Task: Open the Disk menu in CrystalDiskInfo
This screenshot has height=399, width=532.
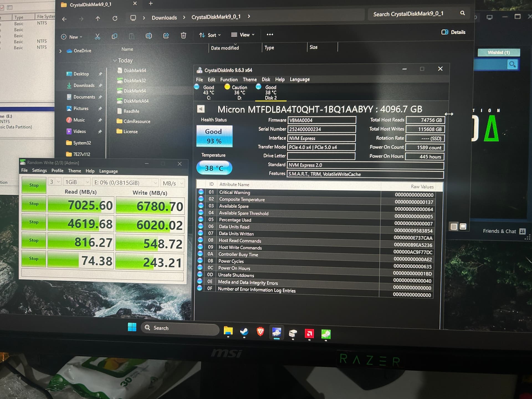Action: 266,80
